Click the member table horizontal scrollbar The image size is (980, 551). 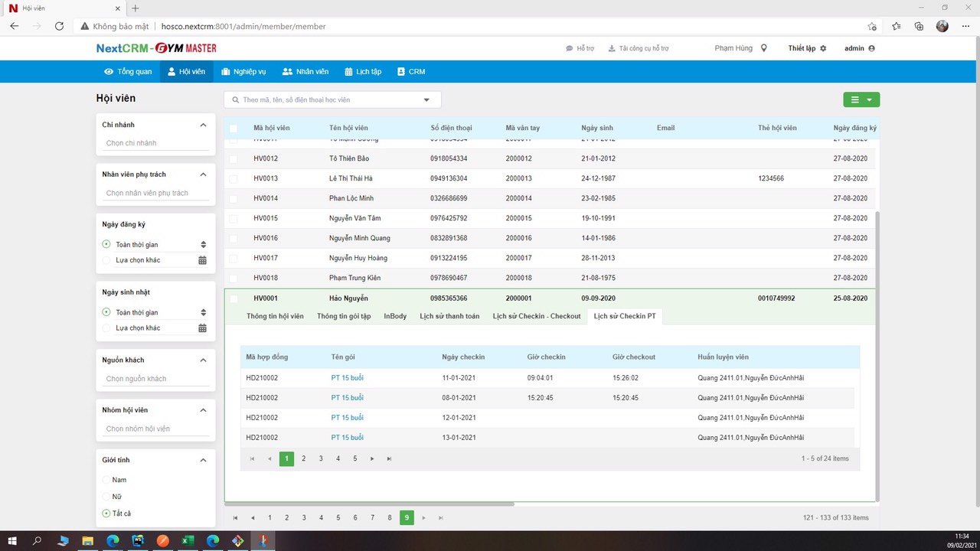(369, 504)
